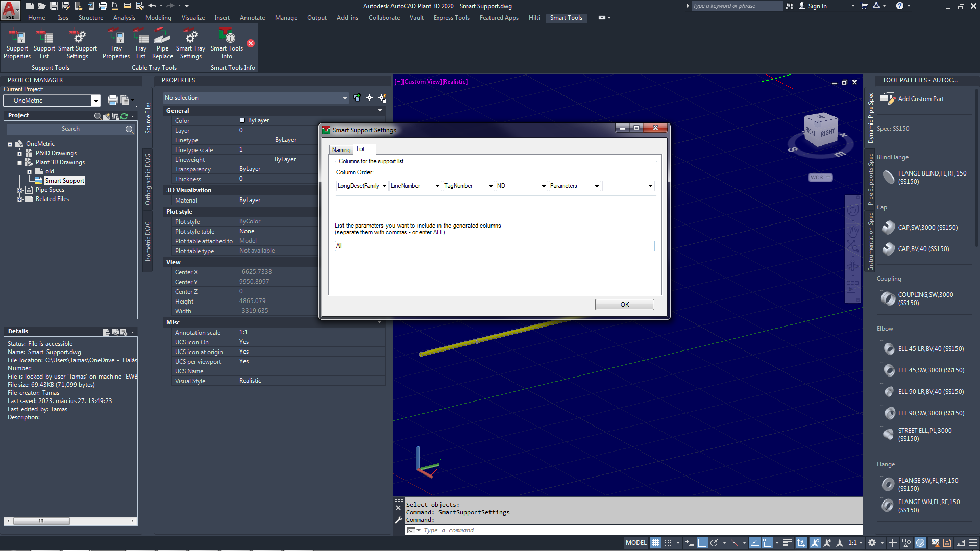980x551 pixels.
Task: Toggle snap mode dots in status bar
Action: (668, 543)
